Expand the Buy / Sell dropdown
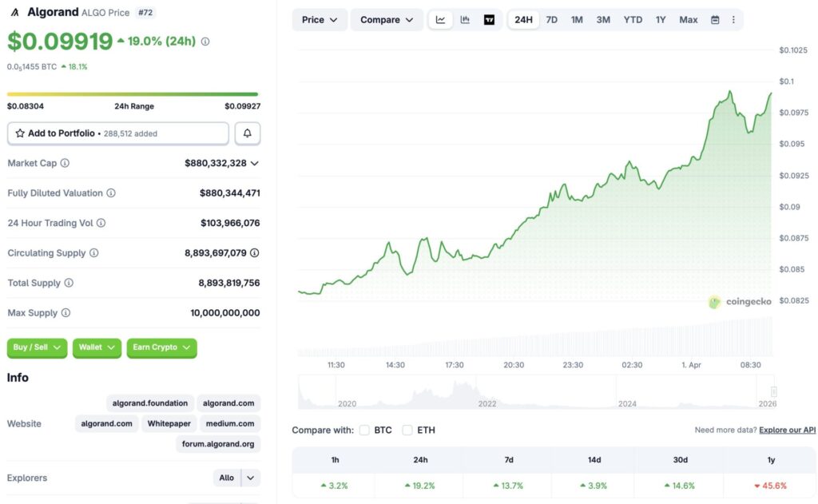Viewport: 818px width, 504px height. click(37, 347)
